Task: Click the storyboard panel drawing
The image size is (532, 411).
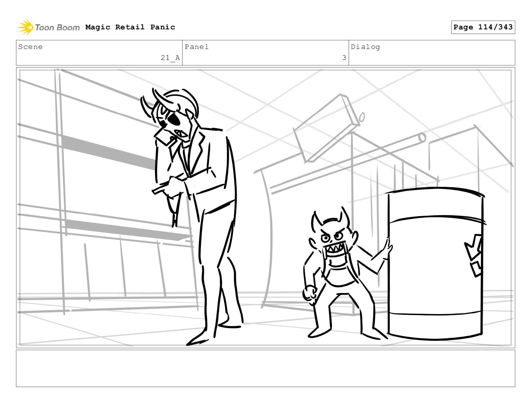Action: point(265,208)
